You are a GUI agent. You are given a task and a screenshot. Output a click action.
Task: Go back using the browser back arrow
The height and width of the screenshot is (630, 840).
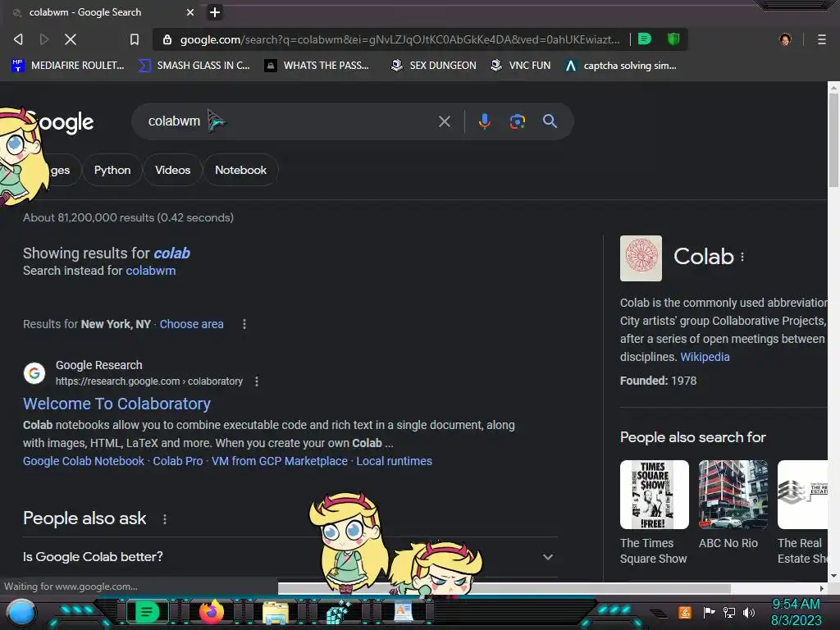click(x=18, y=39)
